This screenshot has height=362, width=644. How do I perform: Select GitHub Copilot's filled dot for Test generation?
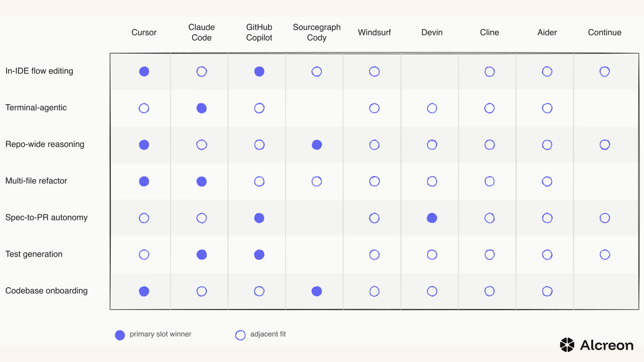259,255
